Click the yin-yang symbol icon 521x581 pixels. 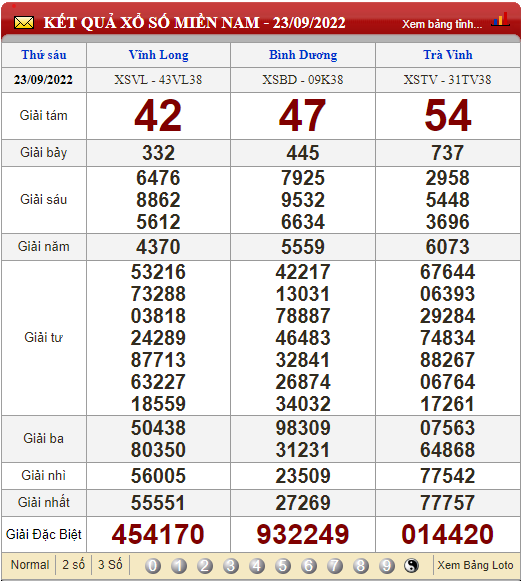[x=411, y=566]
